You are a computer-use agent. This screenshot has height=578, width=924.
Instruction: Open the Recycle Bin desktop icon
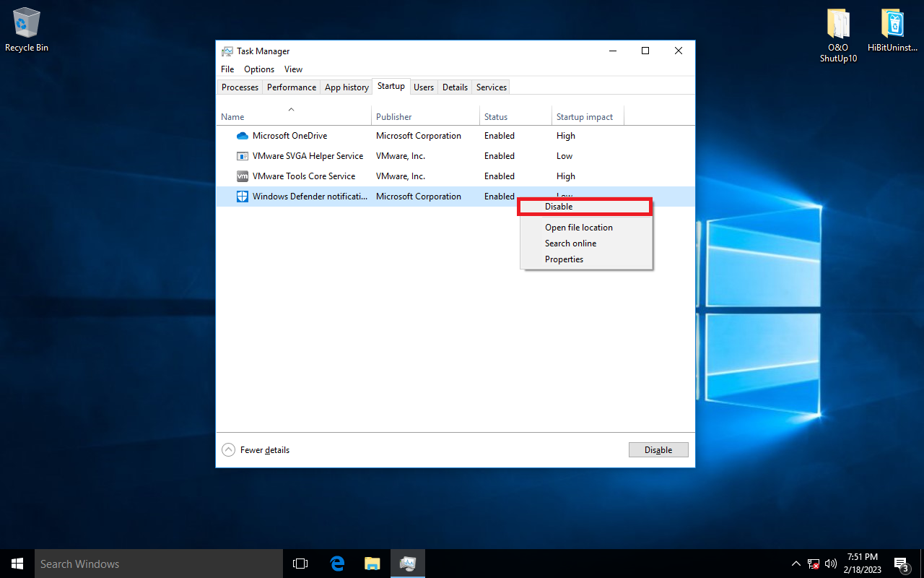[27, 30]
